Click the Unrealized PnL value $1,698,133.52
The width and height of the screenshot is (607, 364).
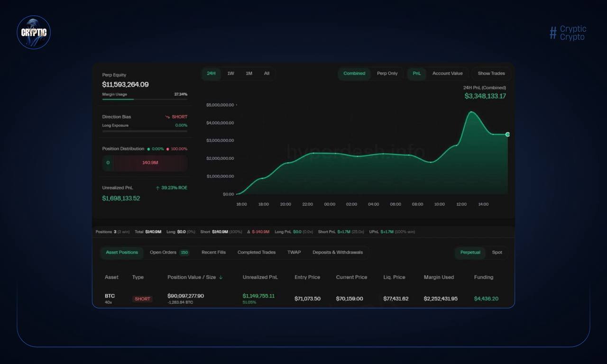pyautogui.click(x=121, y=198)
